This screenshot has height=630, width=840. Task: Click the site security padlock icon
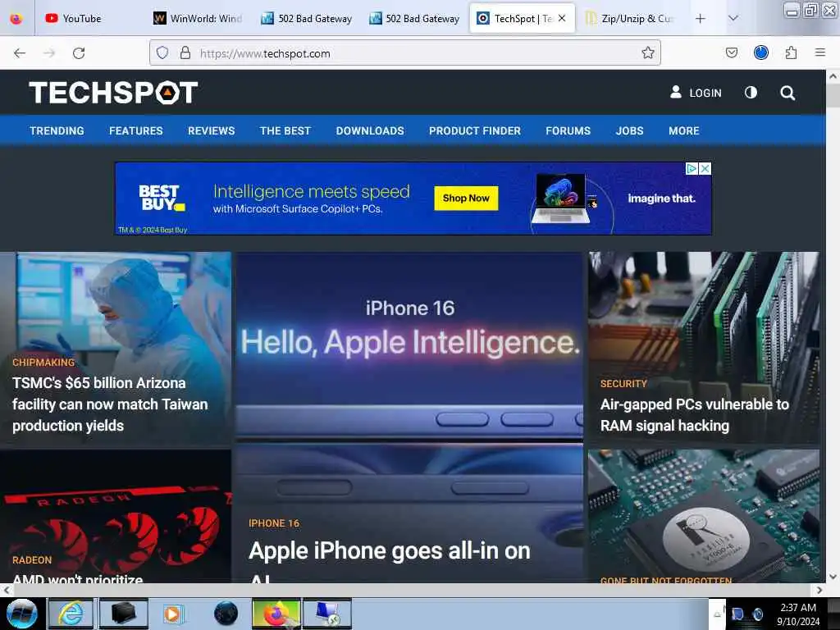pyautogui.click(x=185, y=52)
